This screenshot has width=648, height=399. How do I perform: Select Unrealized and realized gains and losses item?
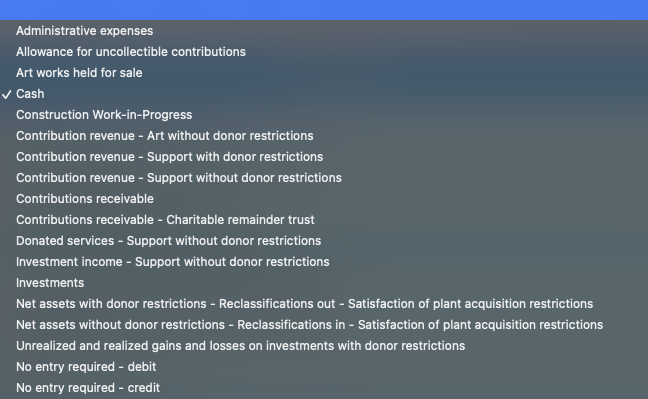tap(324, 346)
